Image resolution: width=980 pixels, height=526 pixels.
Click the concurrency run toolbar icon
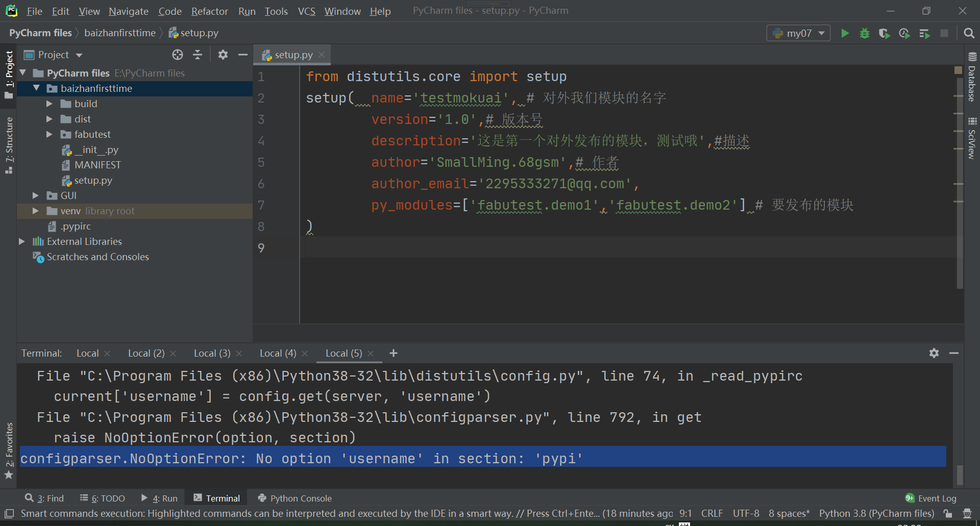pos(924,33)
